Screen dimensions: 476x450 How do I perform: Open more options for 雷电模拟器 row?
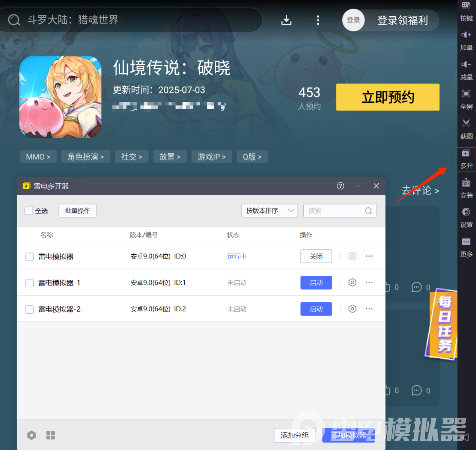pos(369,256)
